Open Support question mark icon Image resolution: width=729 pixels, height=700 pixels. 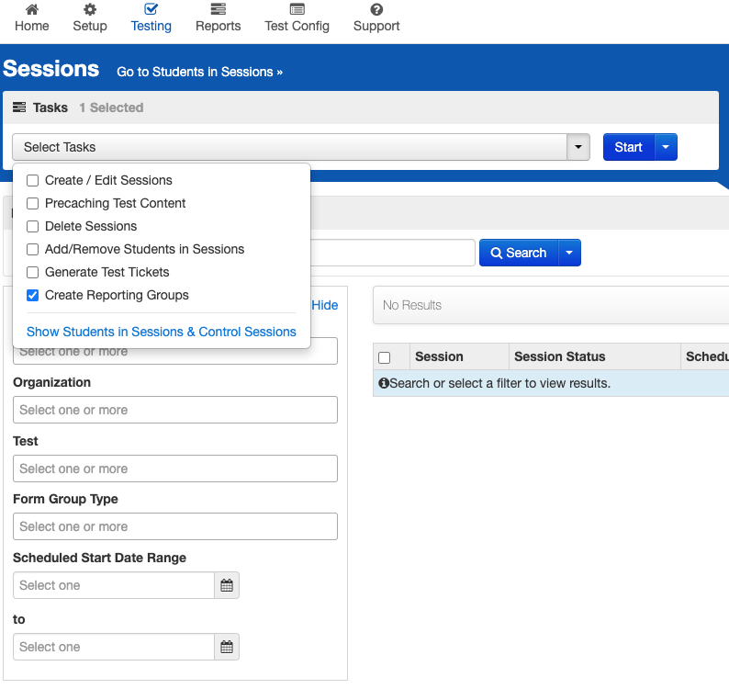pyautogui.click(x=376, y=9)
